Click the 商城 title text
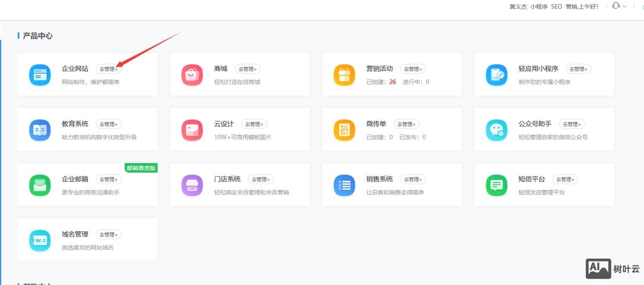This screenshot has height=285, width=644. click(220, 68)
